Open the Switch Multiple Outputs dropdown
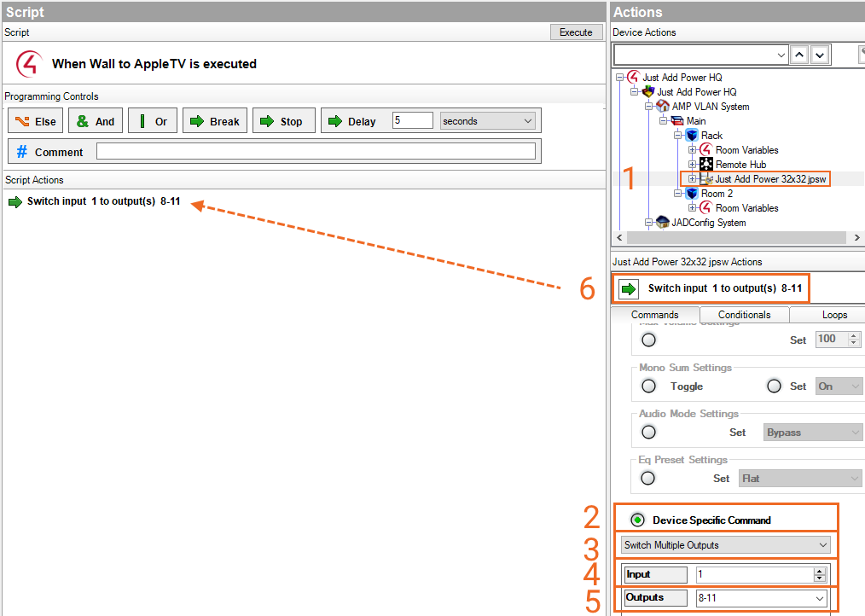Screen dimensions: 865x616 click(x=725, y=545)
